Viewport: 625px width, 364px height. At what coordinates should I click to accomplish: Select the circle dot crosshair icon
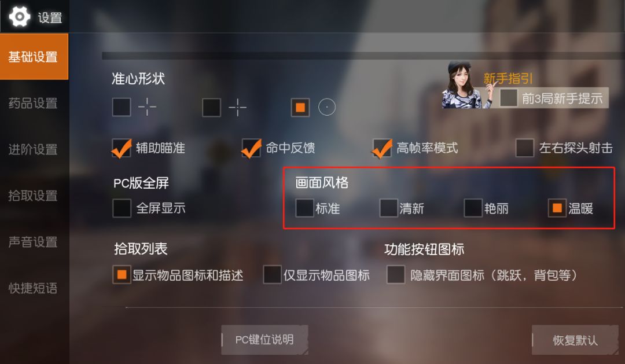click(x=327, y=107)
